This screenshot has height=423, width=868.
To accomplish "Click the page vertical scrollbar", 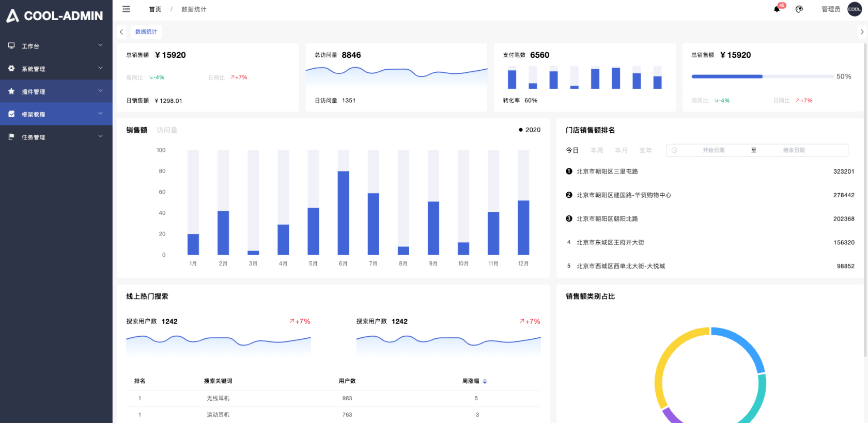I will [x=865, y=200].
